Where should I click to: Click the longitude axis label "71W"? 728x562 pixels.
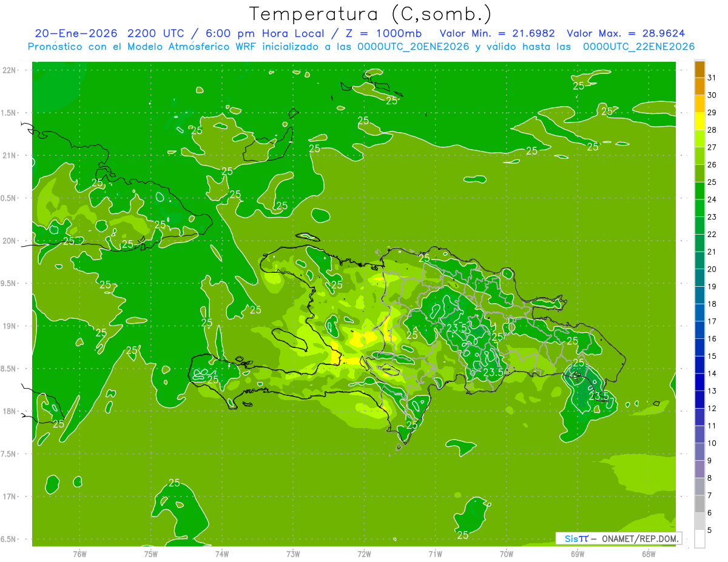click(435, 554)
